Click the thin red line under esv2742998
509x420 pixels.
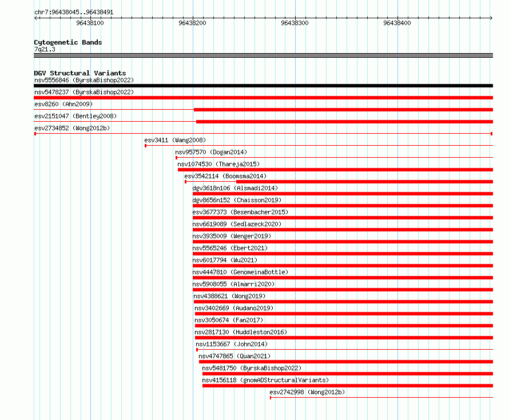381,398
